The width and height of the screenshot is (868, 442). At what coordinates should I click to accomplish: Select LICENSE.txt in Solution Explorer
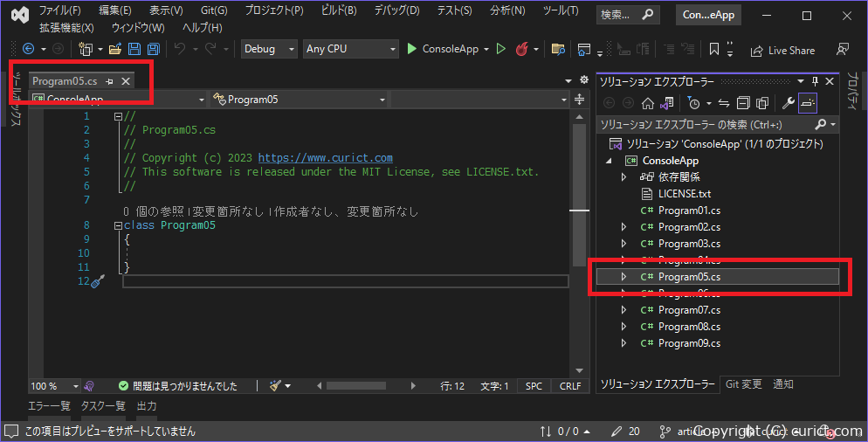pyautogui.click(x=685, y=194)
